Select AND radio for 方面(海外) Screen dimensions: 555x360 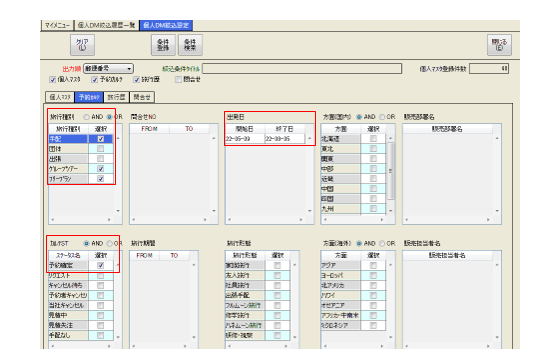tap(359, 244)
